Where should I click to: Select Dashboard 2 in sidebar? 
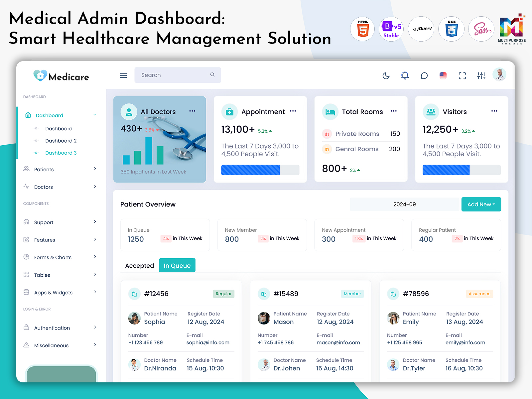pyautogui.click(x=61, y=141)
